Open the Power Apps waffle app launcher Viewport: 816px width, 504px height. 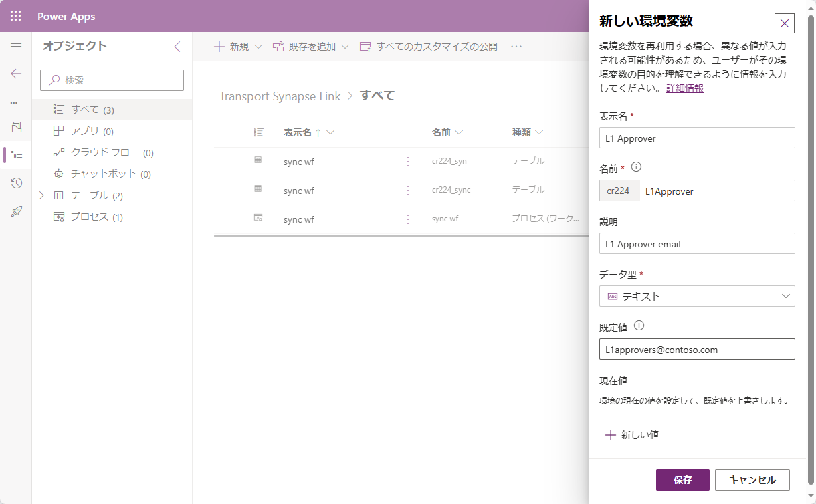point(14,15)
